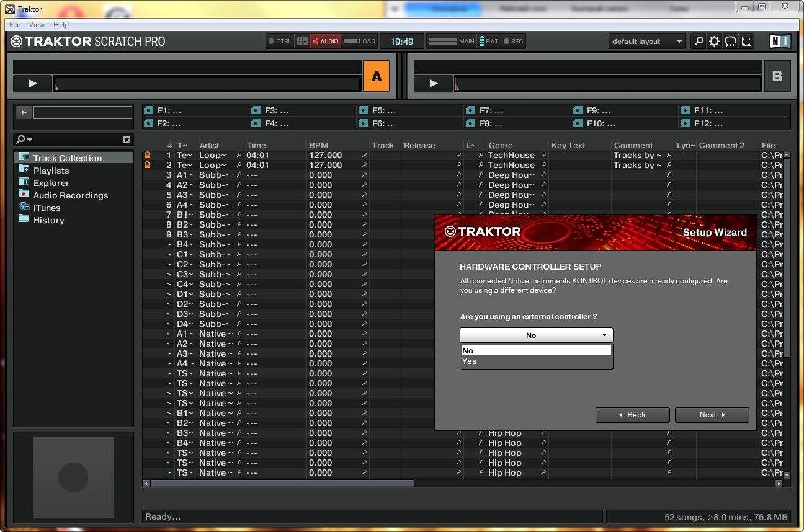Screen dimensions: 804x532
Task: Click the browser search input field
Action: (78, 140)
